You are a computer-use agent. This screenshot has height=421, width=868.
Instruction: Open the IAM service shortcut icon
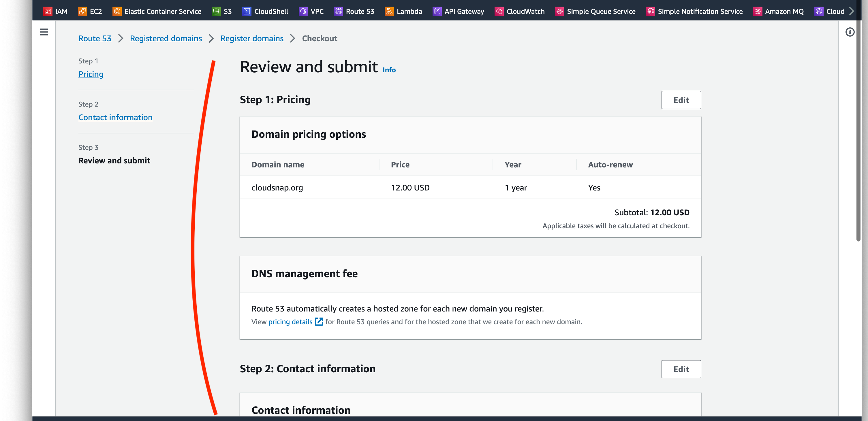48,11
